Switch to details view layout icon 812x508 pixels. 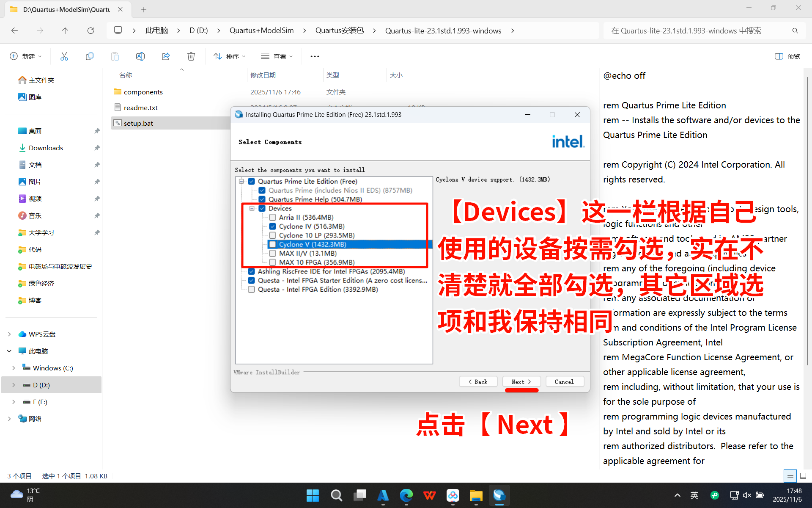click(x=790, y=476)
